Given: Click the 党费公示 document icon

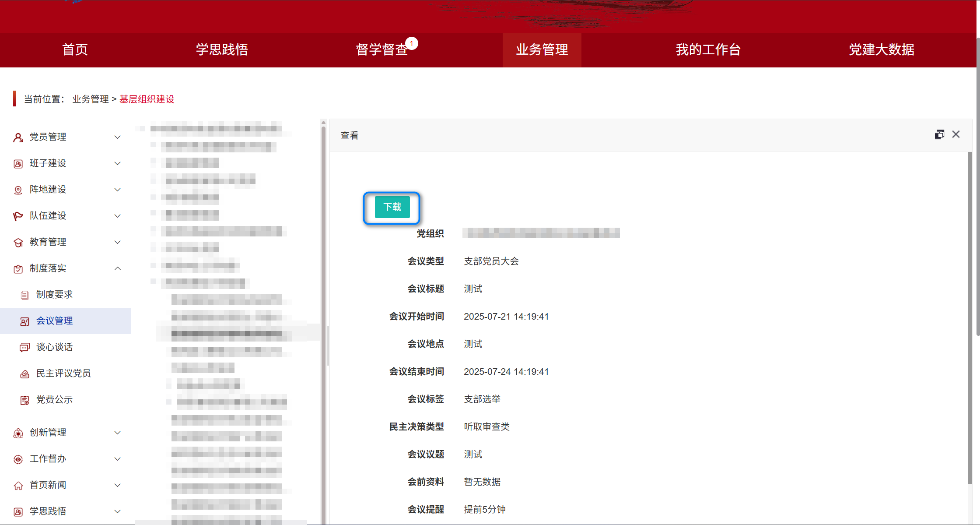Looking at the screenshot, I should click(x=25, y=399).
